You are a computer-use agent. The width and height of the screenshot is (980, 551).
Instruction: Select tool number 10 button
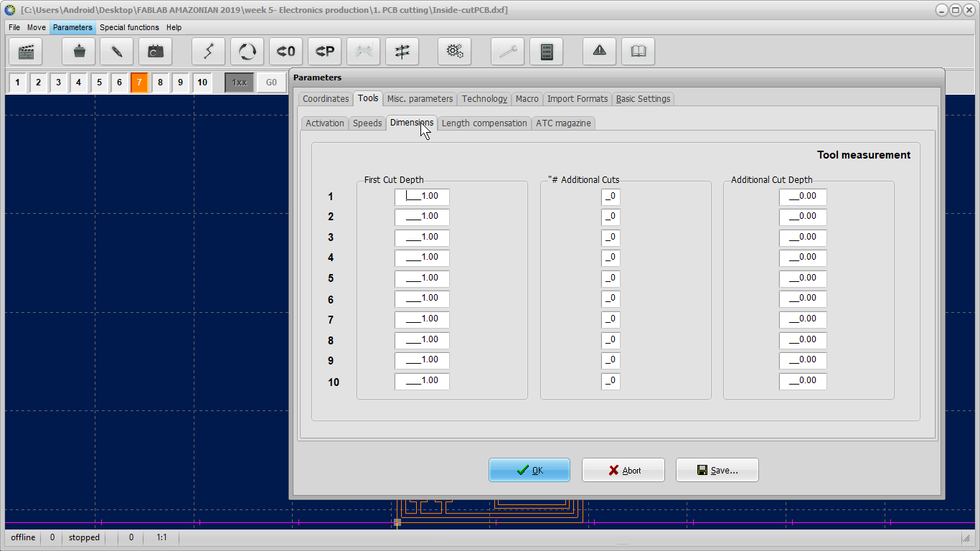202,83
